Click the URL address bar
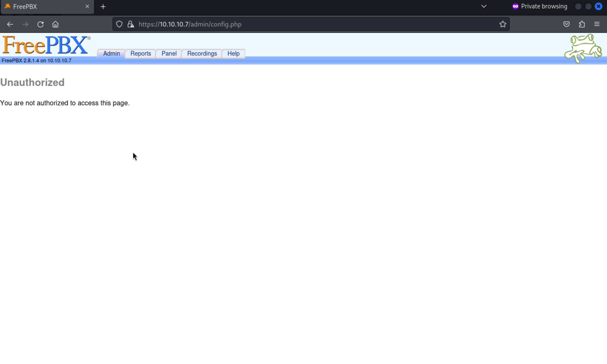607x364 pixels. 294,24
